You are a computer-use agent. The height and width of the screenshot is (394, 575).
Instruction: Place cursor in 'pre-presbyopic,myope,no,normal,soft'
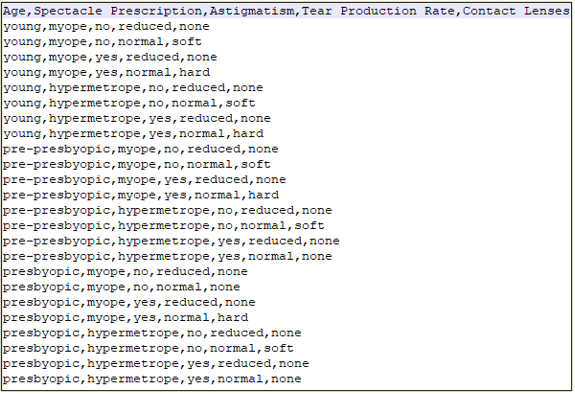click(x=137, y=165)
